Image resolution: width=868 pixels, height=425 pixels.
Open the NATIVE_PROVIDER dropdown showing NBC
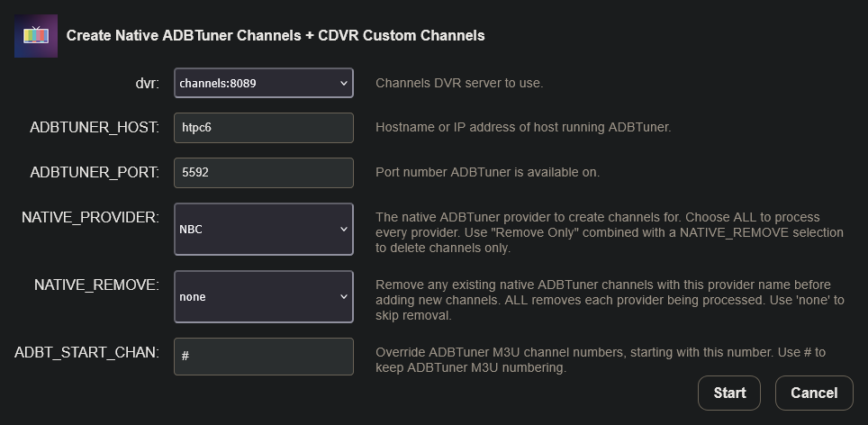coord(264,229)
